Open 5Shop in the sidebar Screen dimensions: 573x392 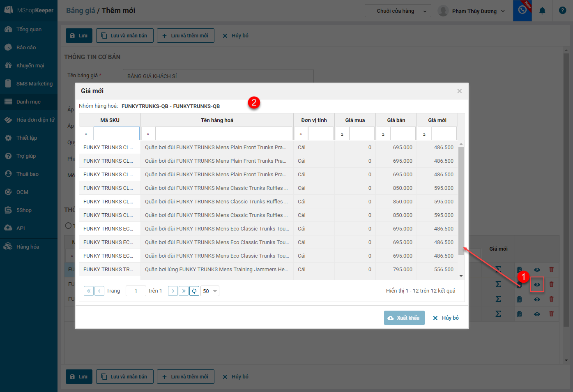pos(29,210)
